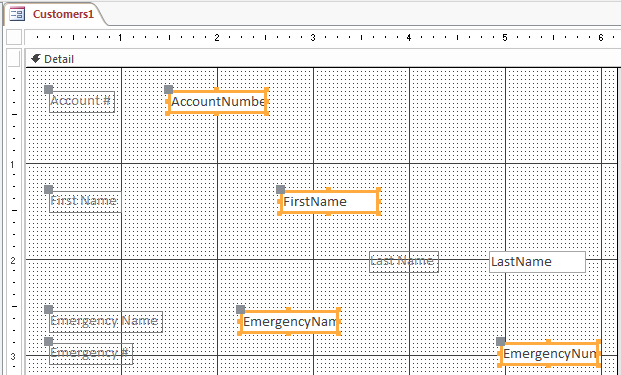Screen dimensions: 621x375
Task: Click the horizontal ruler at the 3 inch mark
Action: tap(313, 38)
